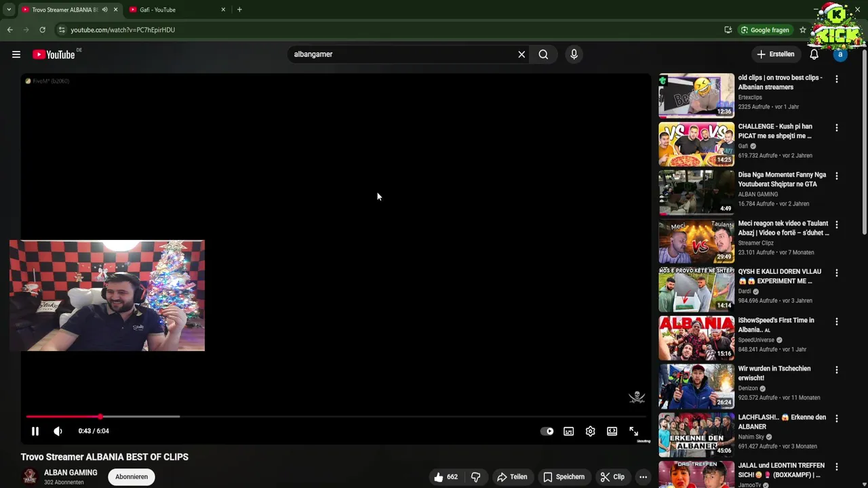Image resolution: width=868 pixels, height=488 pixels.
Task: Open ALBAN GAMING channel avatar
Action: click(29, 477)
